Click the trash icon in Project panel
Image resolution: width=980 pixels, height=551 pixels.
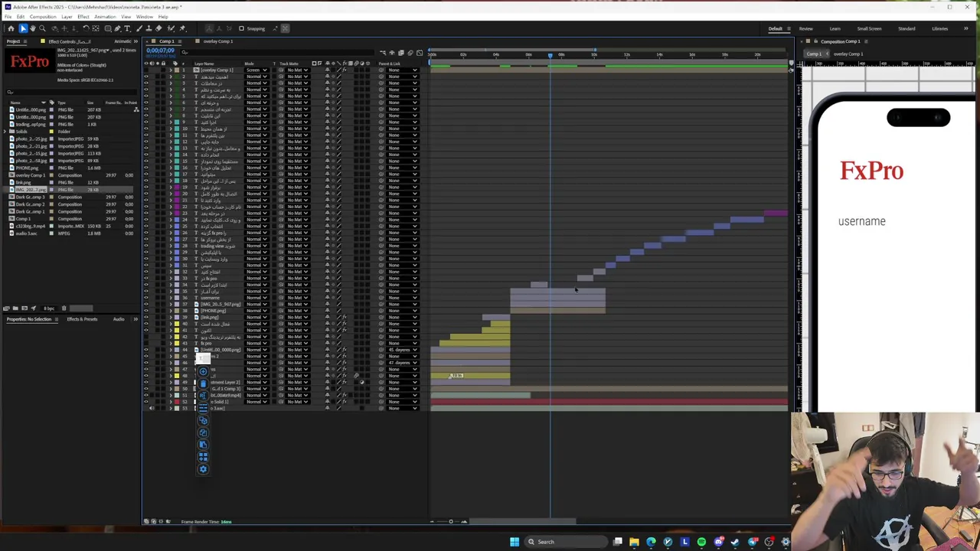click(64, 308)
